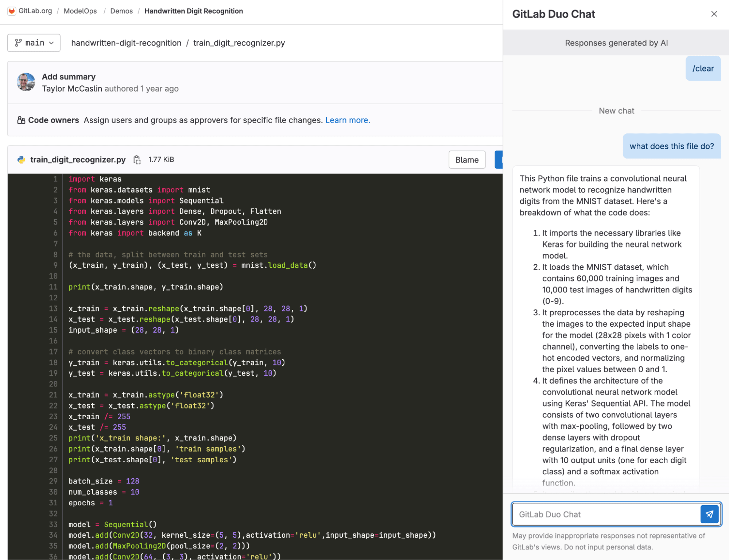Click the 'what does this file do?' message
Screen dimensions: 729x560
coord(671,146)
